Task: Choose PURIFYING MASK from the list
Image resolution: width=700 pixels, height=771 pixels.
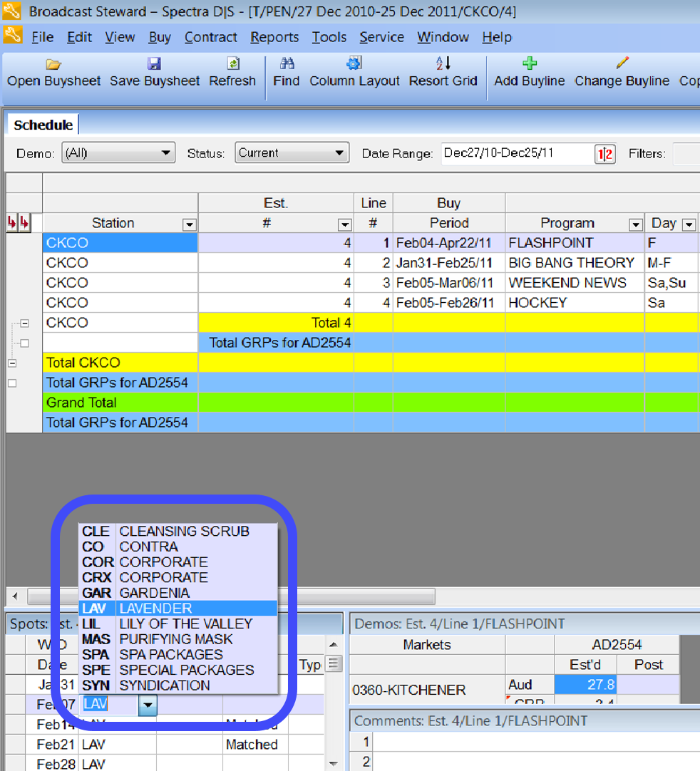Action: tap(178, 638)
